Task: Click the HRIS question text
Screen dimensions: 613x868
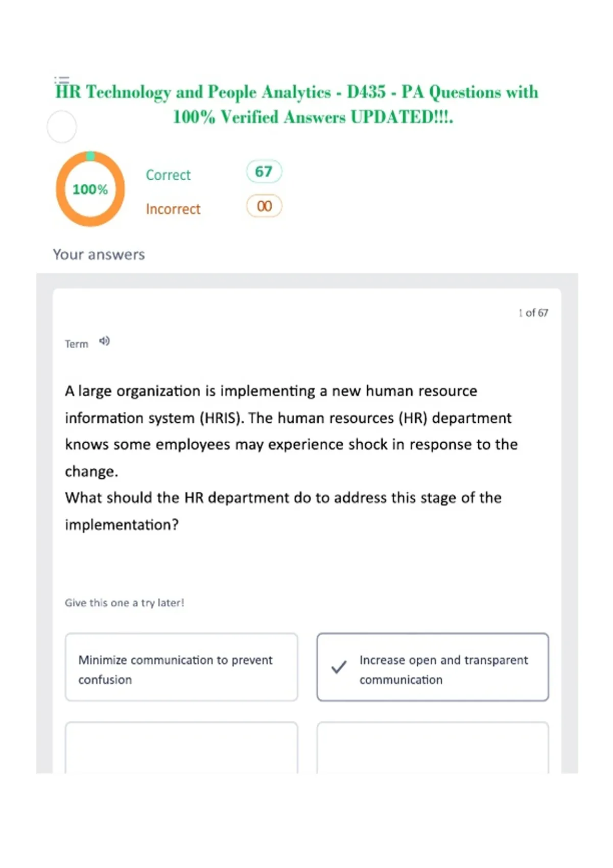Action: tap(291, 457)
